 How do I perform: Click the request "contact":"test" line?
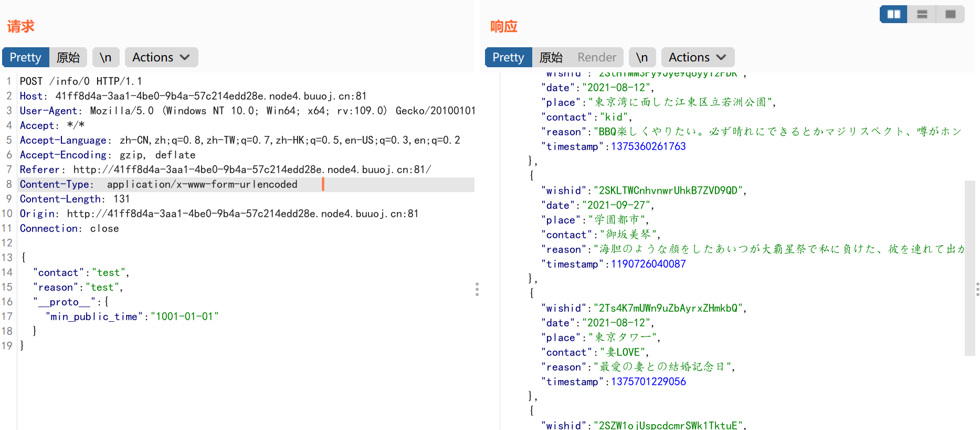[81, 272]
